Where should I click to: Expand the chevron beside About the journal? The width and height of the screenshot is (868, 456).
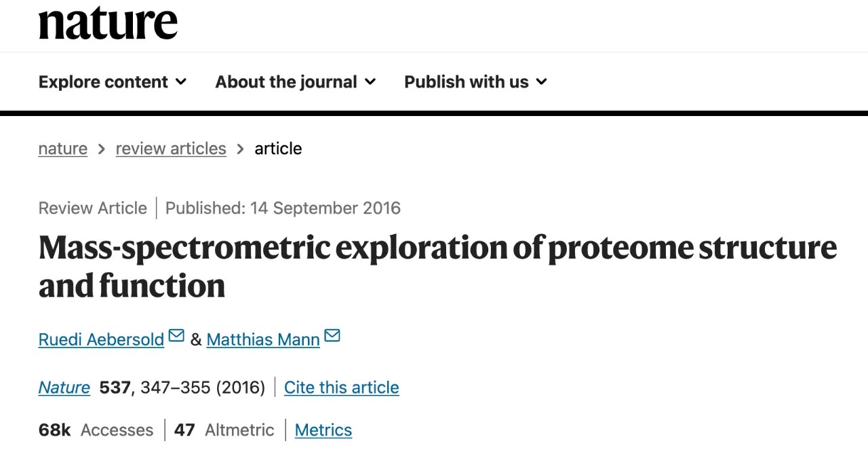click(x=370, y=82)
